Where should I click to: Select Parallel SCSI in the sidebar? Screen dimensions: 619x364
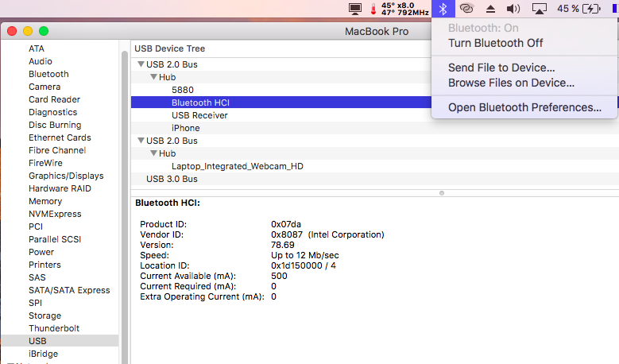pos(55,239)
